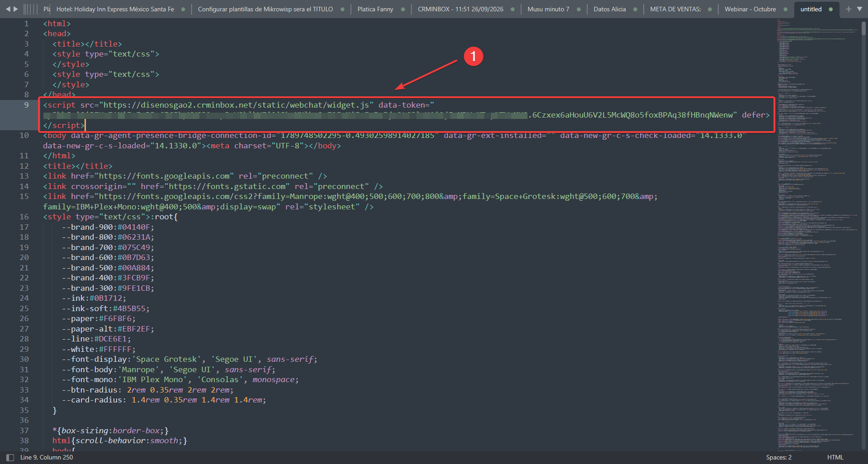The image size is (868, 464).
Task: Click line number 1 in the gutter
Action: (26, 24)
